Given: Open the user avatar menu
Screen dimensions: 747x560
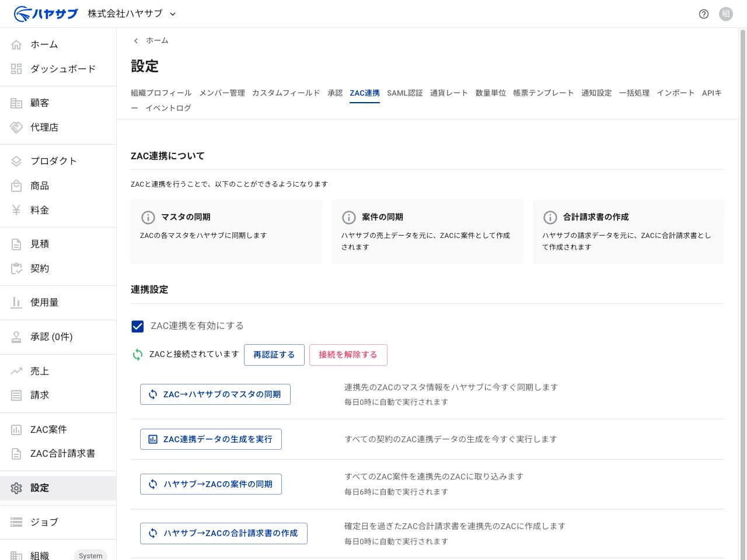Looking at the screenshot, I should pos(726,14).
